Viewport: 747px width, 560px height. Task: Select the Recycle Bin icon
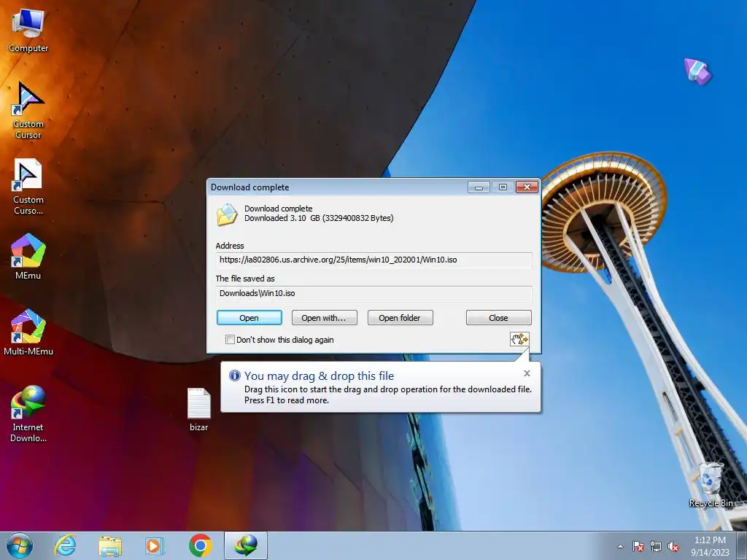pyautogui.click(x=711, y=484)
